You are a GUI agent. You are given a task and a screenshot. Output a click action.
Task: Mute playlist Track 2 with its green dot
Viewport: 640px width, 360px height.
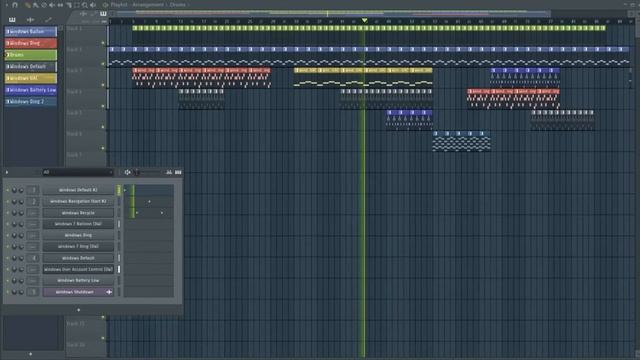point(103,64)
